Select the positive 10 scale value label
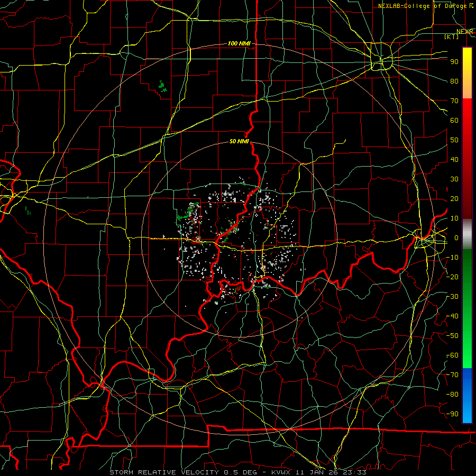The height and width of the screenshot is (476, 476). 454,218
